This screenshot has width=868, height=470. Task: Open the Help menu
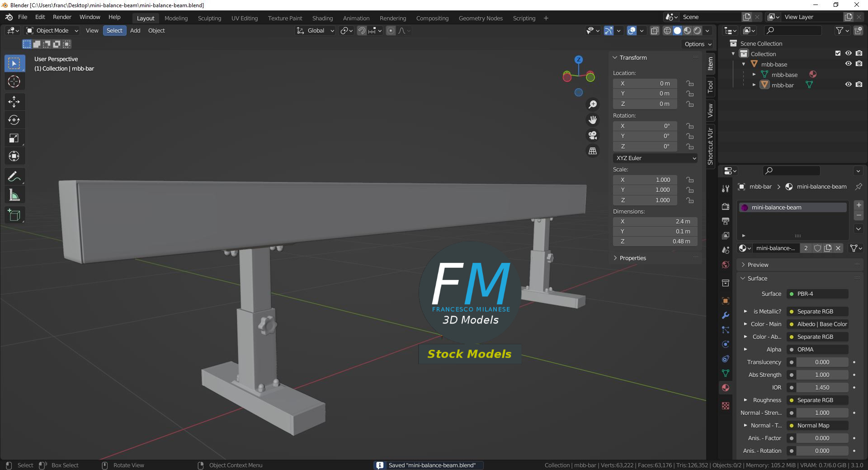114,17
